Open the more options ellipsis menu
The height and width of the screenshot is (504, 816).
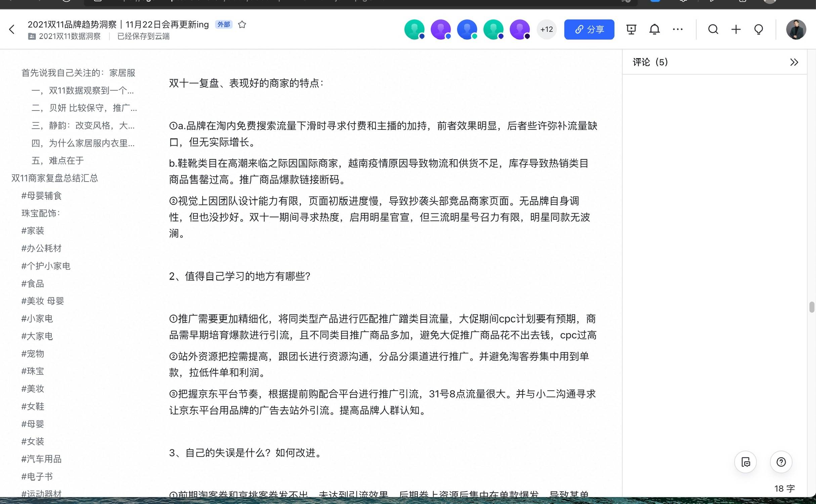click(678, 30)
